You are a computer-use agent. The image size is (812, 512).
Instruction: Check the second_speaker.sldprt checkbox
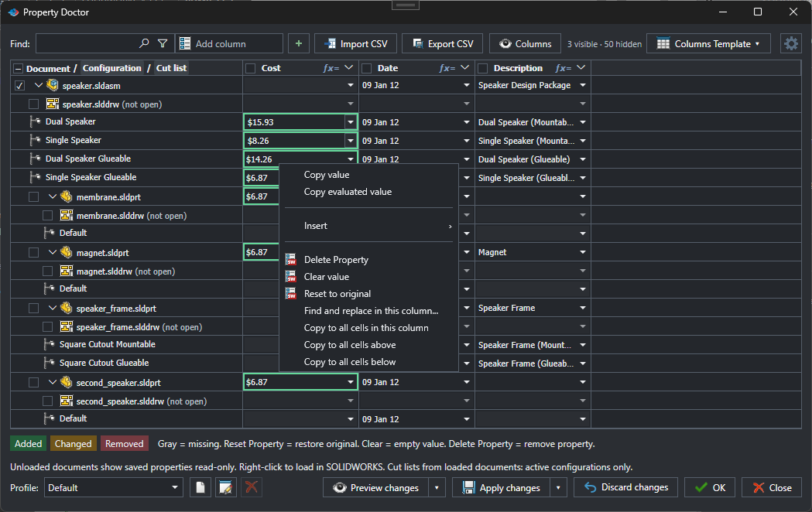(x=33, y=382)
